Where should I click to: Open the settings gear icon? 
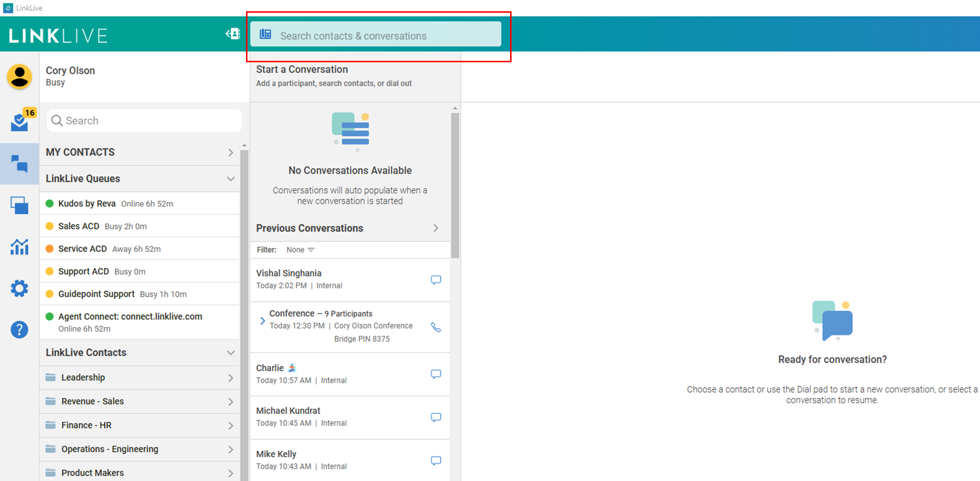coord(20,288)
